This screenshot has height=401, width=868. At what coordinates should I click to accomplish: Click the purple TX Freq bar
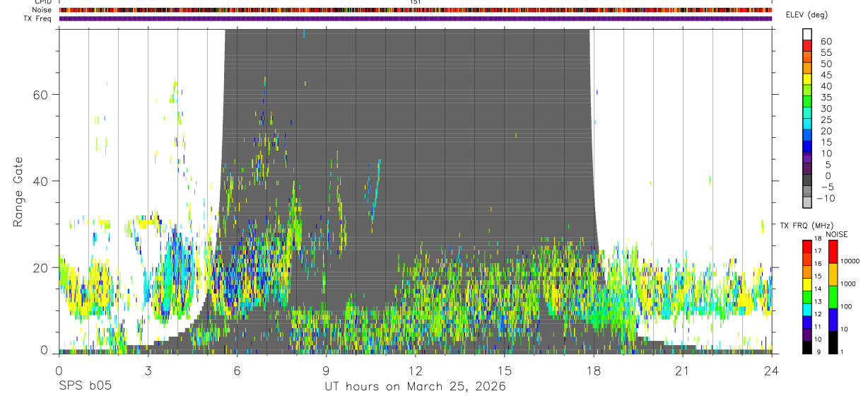pos(416,18)
